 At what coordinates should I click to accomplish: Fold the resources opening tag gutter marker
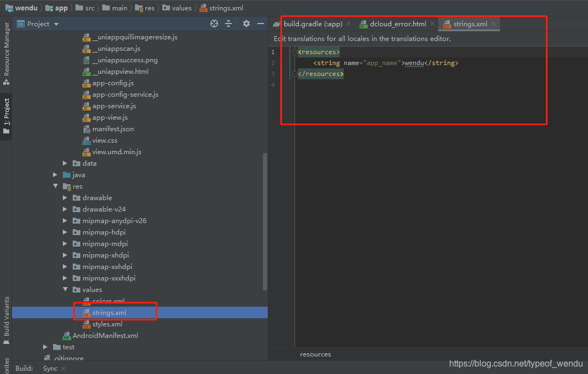coord(295,52)
